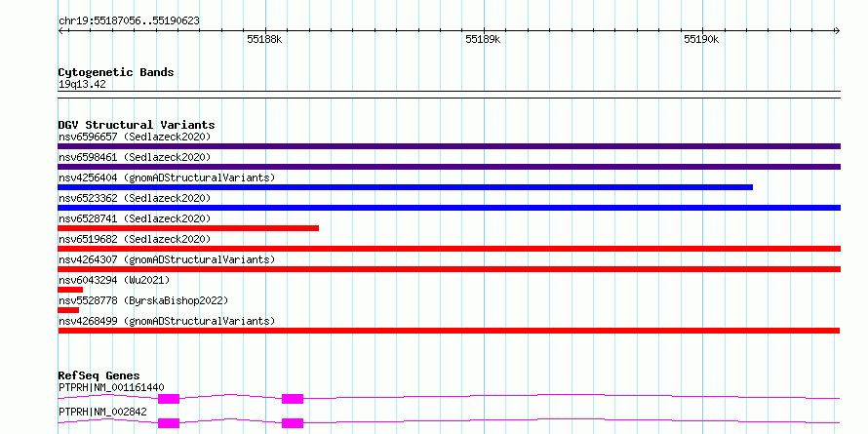Click the PTPRH|NM_002842 transcript label
The height and width of the screenshot is (434, 868).
(102, 413)
